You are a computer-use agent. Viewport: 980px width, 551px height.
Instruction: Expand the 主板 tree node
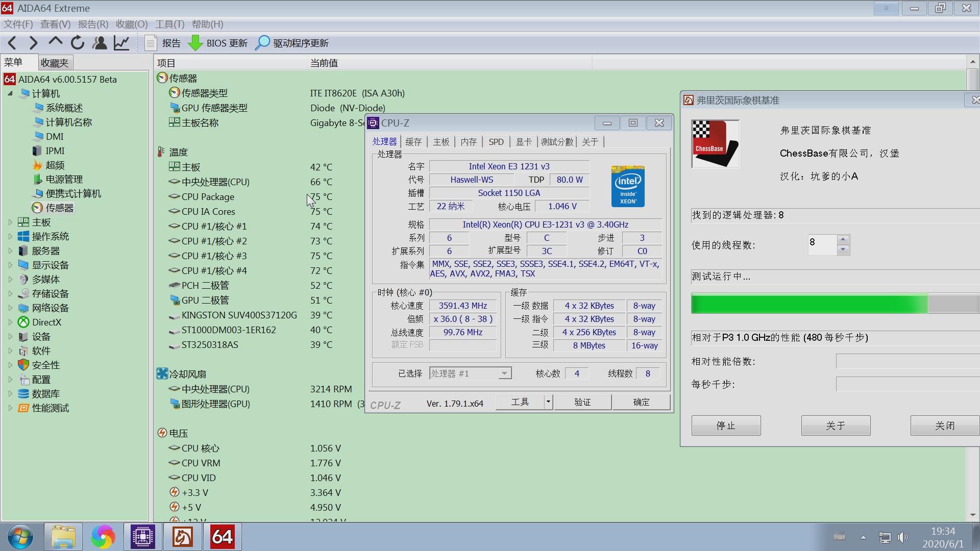(10, 222)
